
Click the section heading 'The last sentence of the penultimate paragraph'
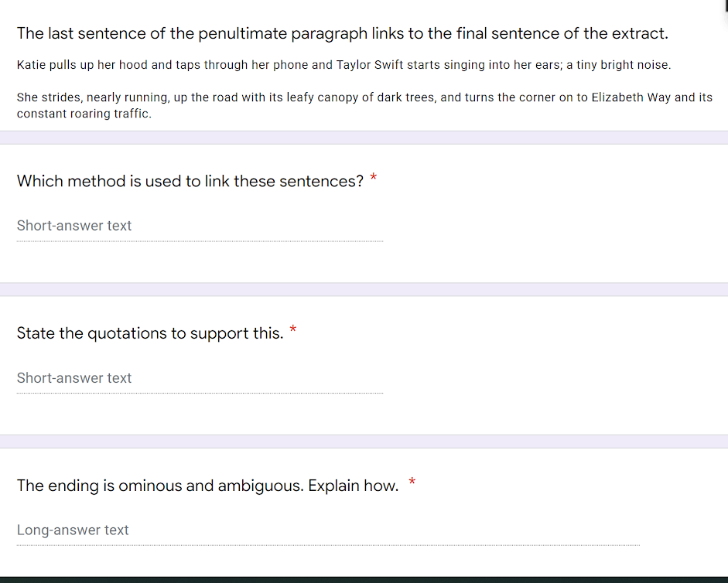click(342, 33)
